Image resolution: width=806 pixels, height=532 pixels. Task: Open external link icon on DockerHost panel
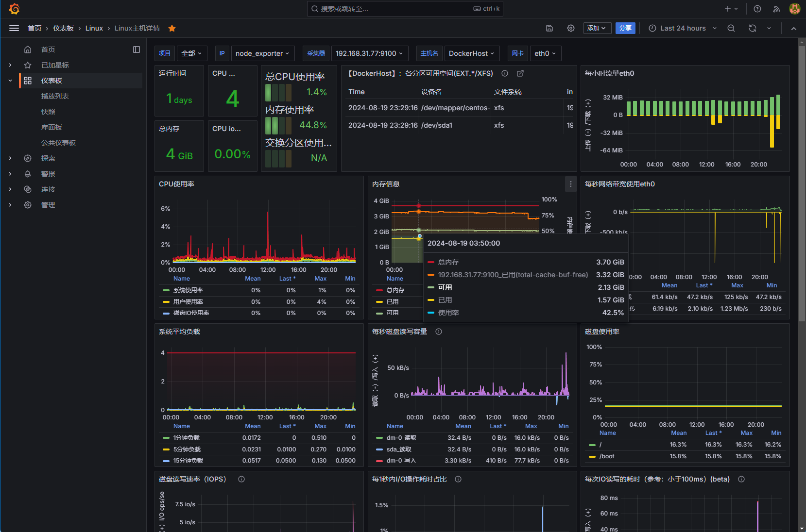520,73
